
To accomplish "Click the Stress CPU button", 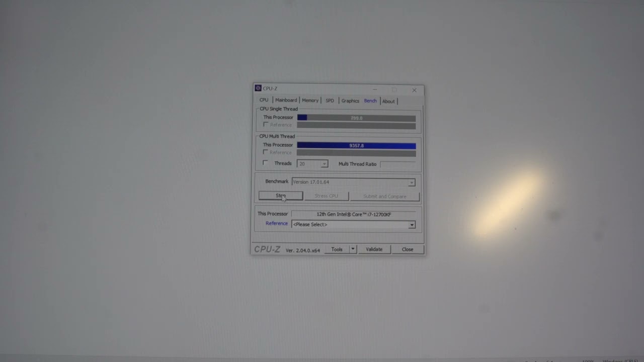I will pyautogui.click(x=326, y=196).
